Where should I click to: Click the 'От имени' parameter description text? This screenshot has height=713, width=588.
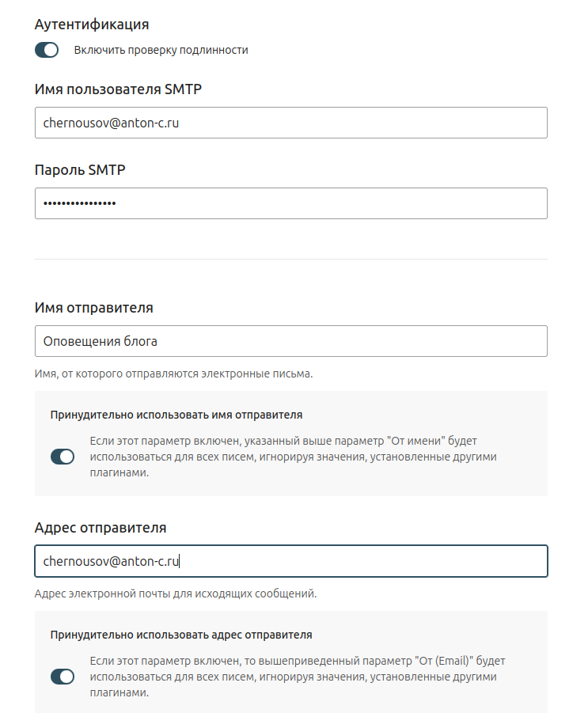[x=294, y=457]
